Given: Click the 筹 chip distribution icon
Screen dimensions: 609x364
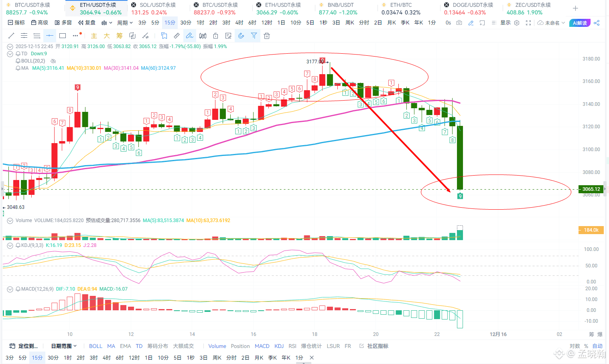Looking at the screenshot, I should pos(120,36).
